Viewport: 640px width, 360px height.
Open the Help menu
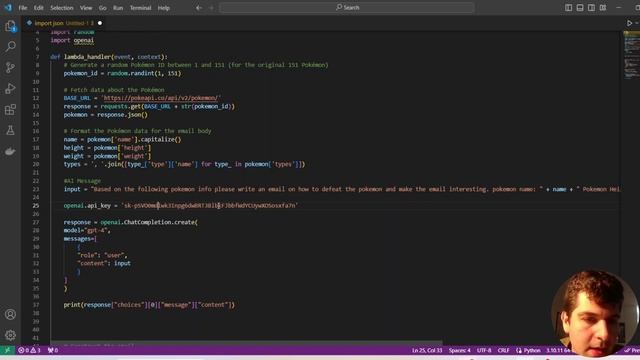click(164, 8)
